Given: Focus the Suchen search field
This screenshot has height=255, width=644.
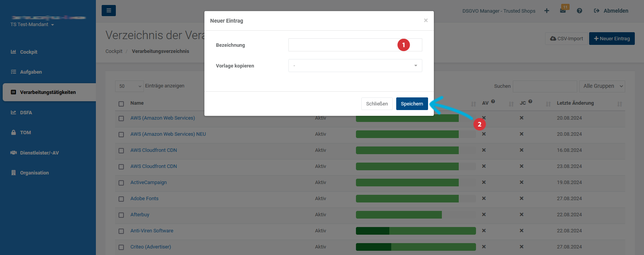Looking at the screenshot, I should click(545, 86).
